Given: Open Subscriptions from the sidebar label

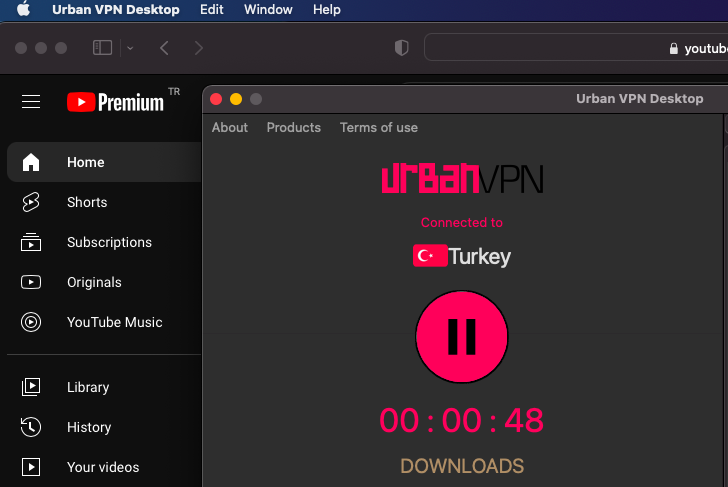Looking at the screenshot, I should tap(109, 242).
